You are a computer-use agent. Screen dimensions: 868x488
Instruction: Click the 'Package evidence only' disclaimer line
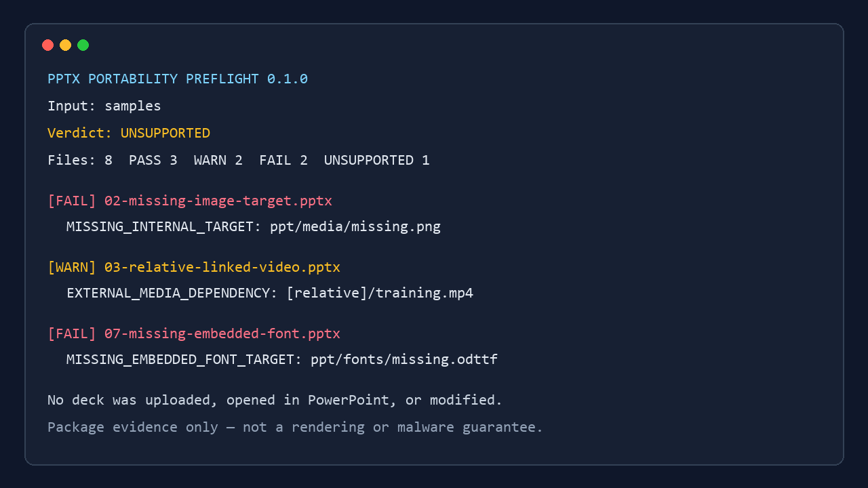296,428
